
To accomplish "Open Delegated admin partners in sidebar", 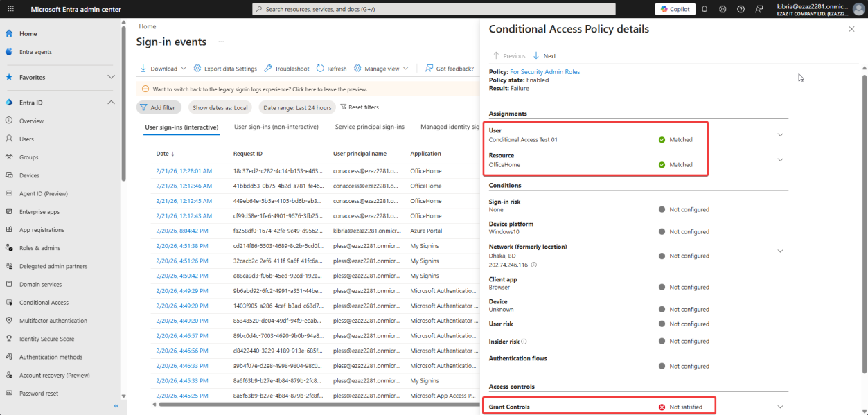I will click(x=53, y=266).
